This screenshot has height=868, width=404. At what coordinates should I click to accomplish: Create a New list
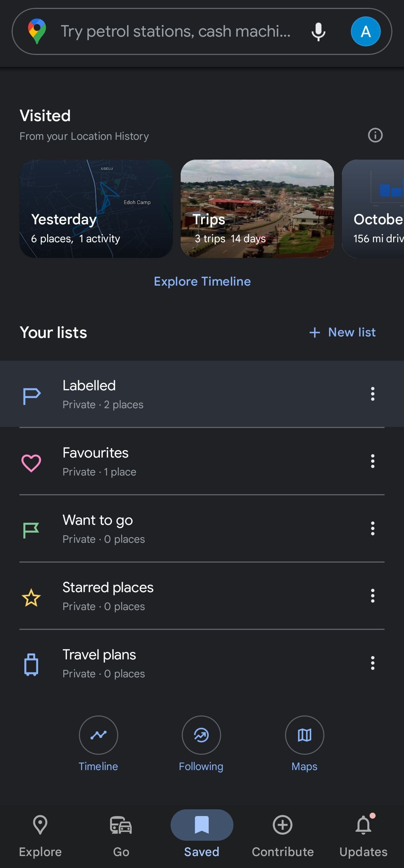click(x=343, y=332)
